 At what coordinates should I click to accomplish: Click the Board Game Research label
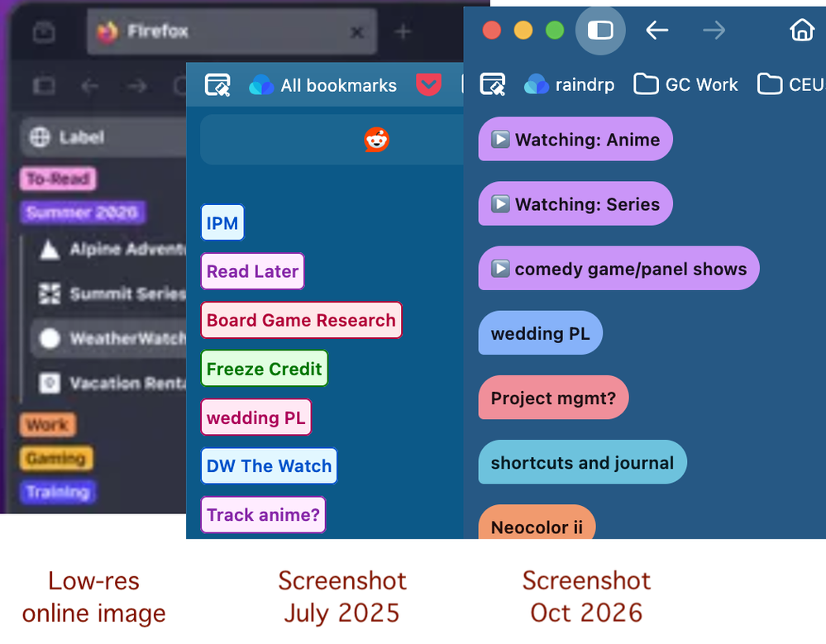pyautogui.click(x=301, y=320)
